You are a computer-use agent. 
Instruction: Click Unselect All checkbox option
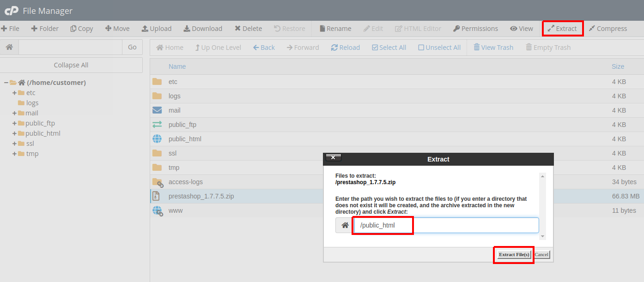tap(439, 48)
